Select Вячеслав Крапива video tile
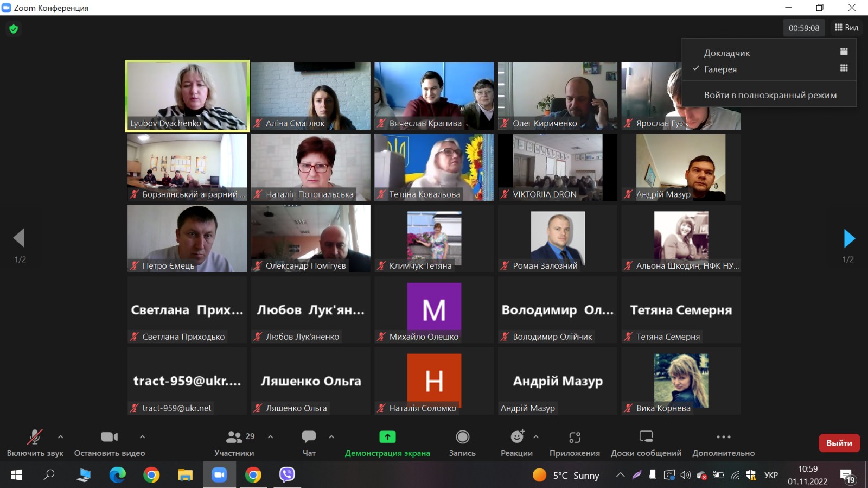This screenshot has width=868, height=488. tap(434, 96)
